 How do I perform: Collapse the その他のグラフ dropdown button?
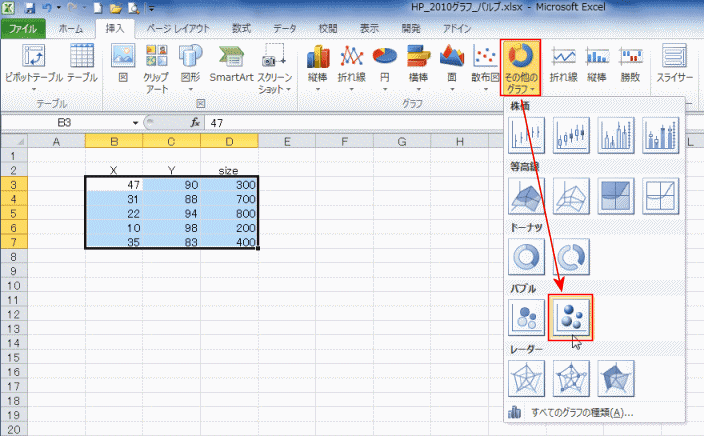519,67
